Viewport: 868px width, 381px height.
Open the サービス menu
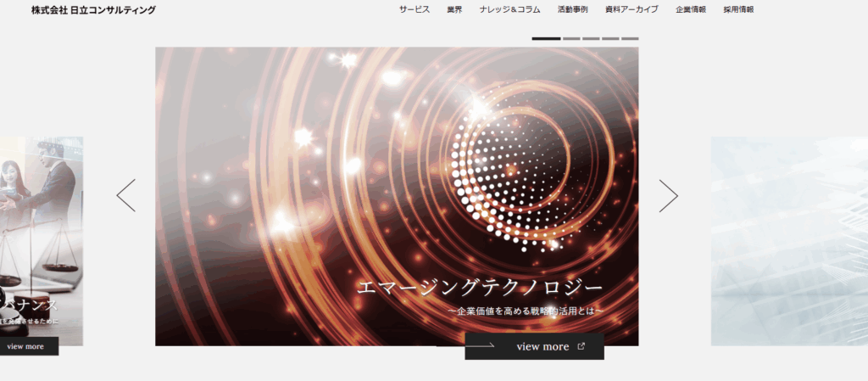[414, 9]
